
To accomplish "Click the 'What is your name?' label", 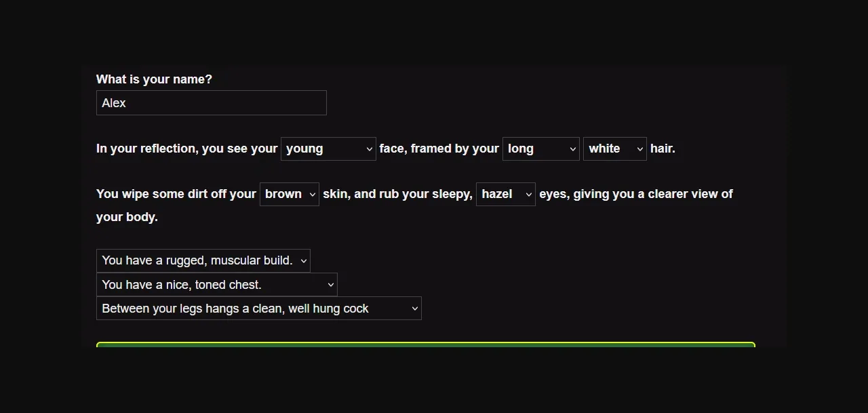I will tap(154, 79).
